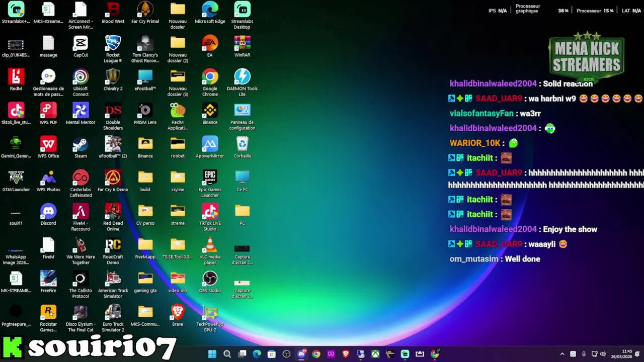Select the WPS PDF icon

point(48,114)
